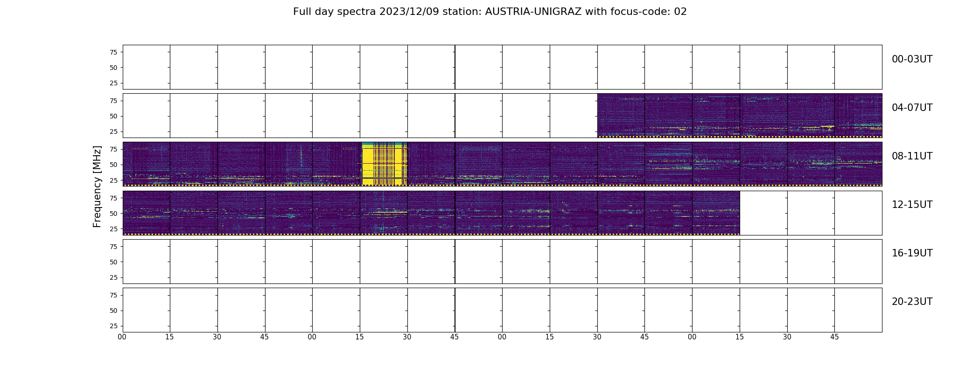
Task: Click the bright yellow saturated burst in 08-11UT spectrogram
Action: pyautogui.click(x=384, y=164)
